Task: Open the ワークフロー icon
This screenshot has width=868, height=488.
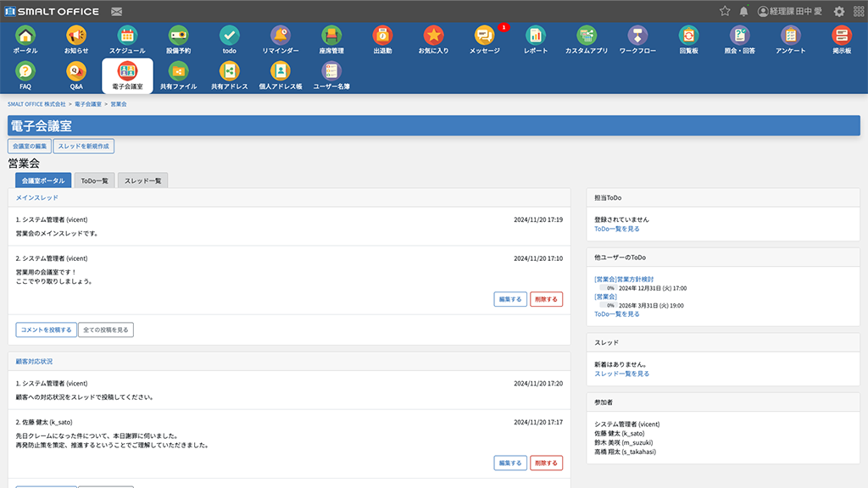Action: pyautogui.click(x=637, y=36)
